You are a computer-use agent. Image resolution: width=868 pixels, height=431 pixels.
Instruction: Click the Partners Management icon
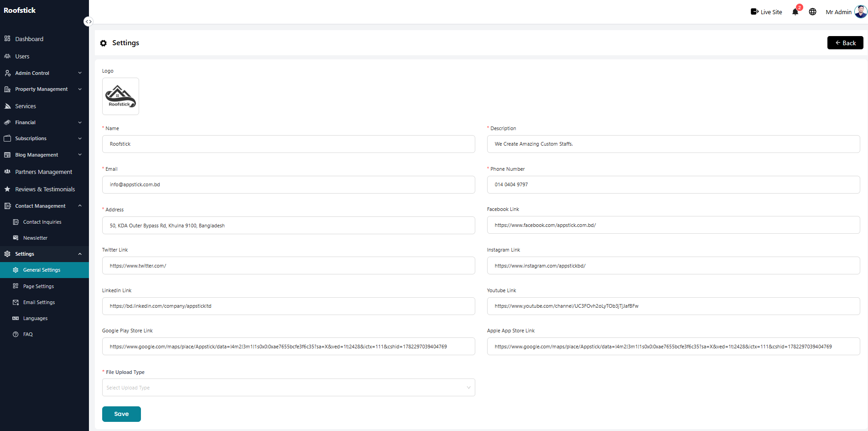coord(7,172)
